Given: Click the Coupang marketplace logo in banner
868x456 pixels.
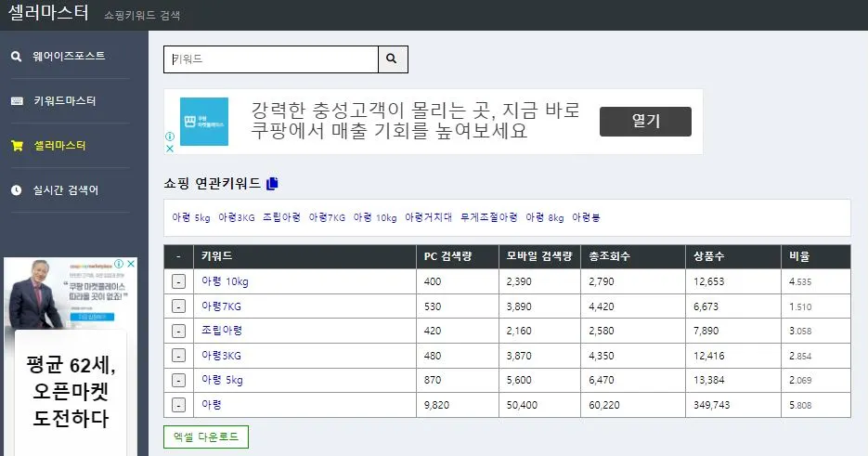Looking at the screenshot, I should pyautogui.click(x=204, y=122).
